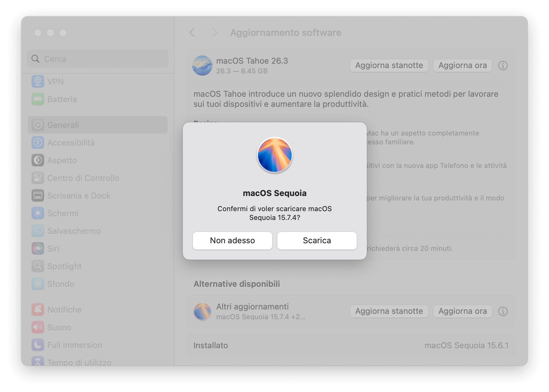Click Aggiorna stanotte for macOS Tahoe
Viewport: 549px width, 392px height.
pyautogui.click(x=389, y=66)
